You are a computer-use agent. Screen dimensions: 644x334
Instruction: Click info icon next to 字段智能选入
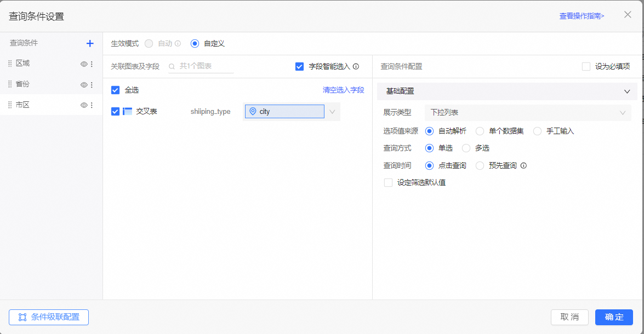356,66
